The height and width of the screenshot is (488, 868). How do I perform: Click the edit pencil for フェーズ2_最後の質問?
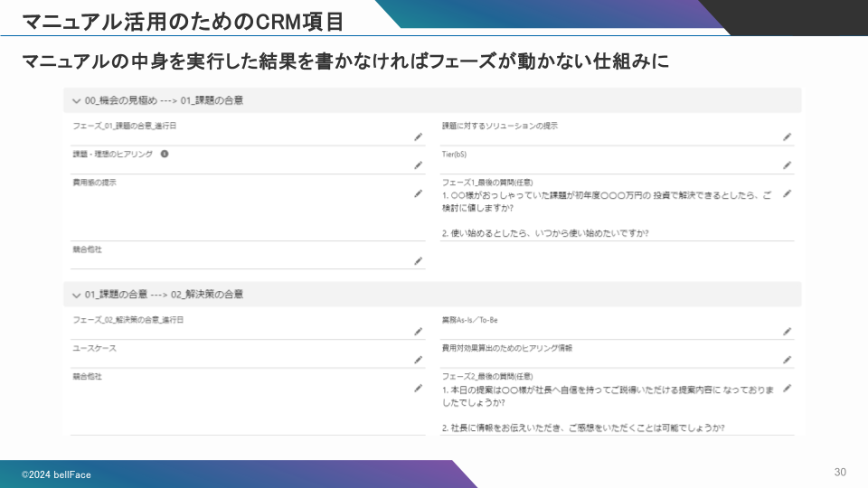788,388
